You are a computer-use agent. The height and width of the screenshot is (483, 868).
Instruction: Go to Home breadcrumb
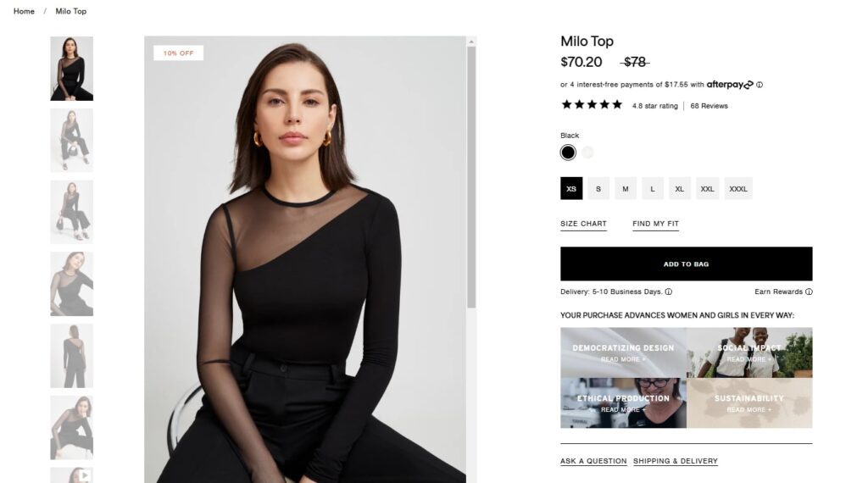[24, 12]
